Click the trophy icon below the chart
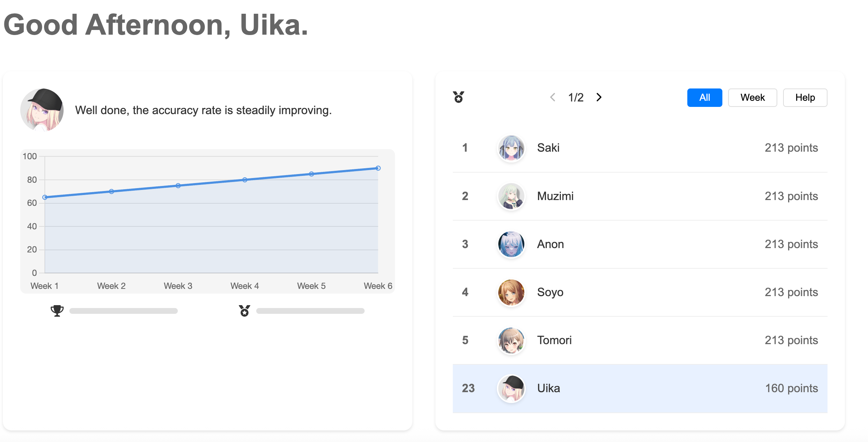The width and height of the screenshot is (868, 442). (57, 311)
